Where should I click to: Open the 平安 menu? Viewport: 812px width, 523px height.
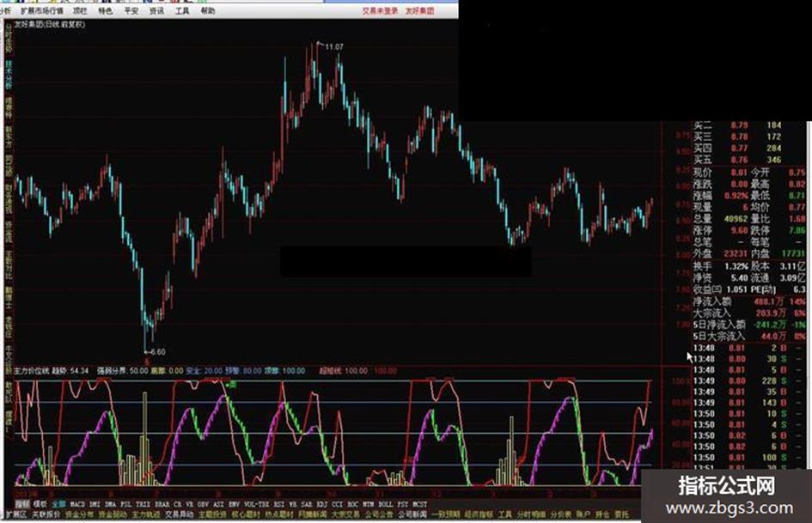[131, 10]
